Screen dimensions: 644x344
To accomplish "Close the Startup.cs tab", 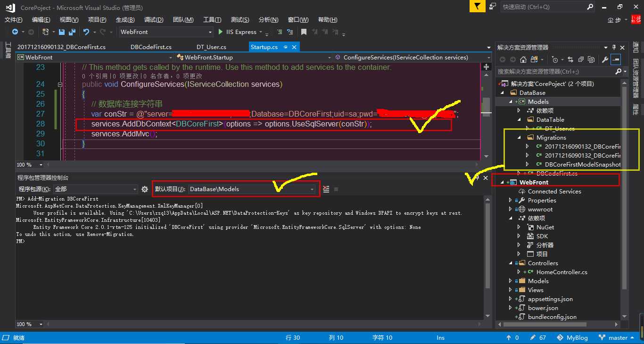I will (x=295, y=47).
